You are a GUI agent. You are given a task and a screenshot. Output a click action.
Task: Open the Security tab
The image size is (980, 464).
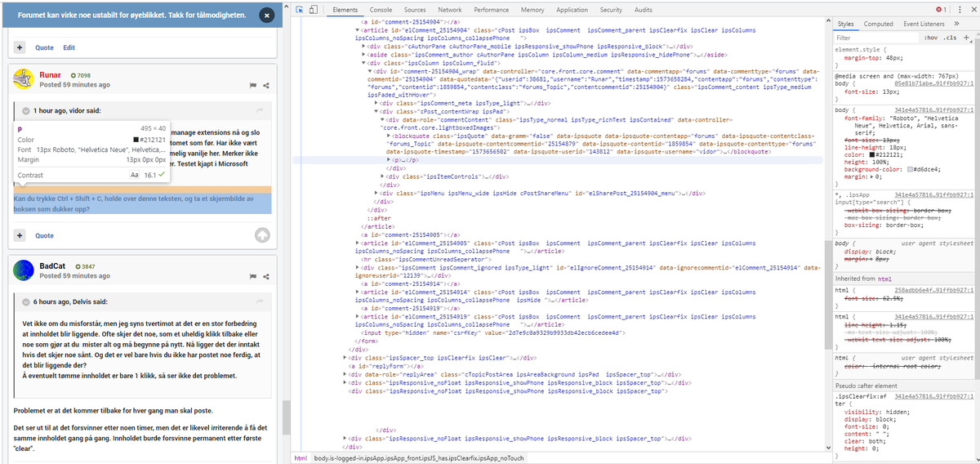(x=611, y=10)
